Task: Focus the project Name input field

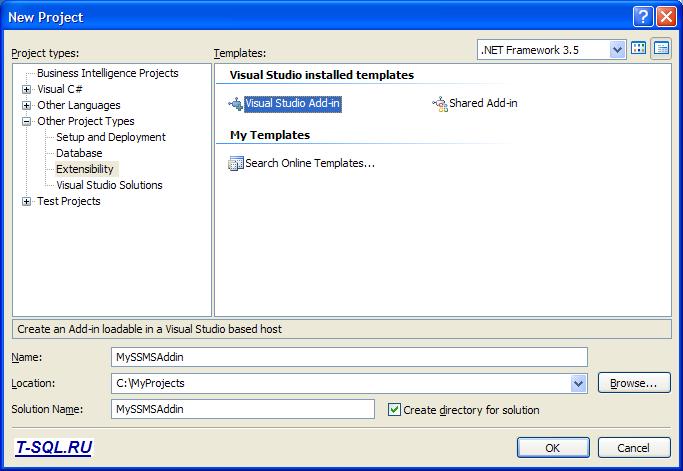Action: tap(349, 357)
